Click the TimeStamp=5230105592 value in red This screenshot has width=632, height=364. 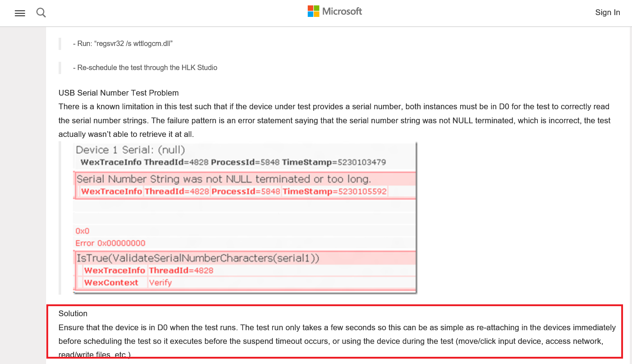334,192
